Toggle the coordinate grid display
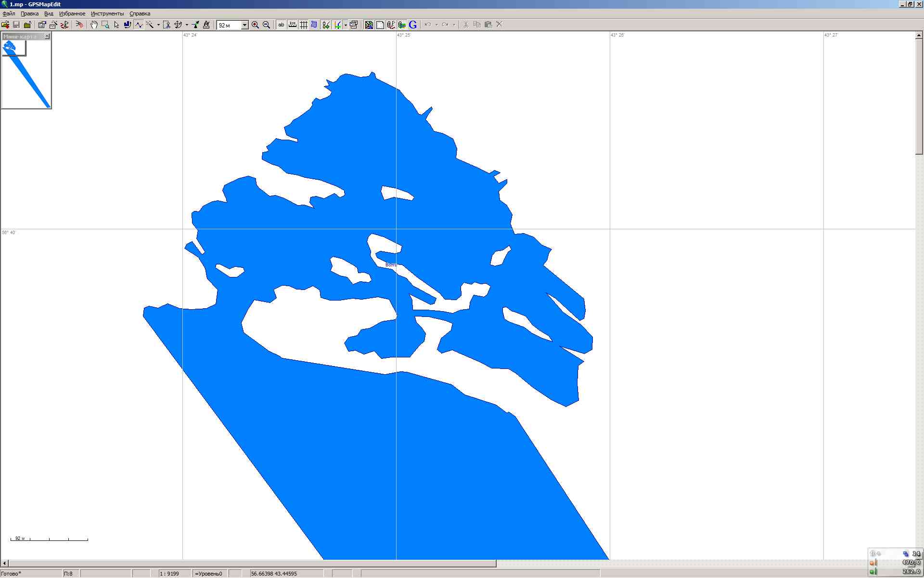The width and height of the screenshot is (924, 578). pyautogui.click(x=304, y=25)
